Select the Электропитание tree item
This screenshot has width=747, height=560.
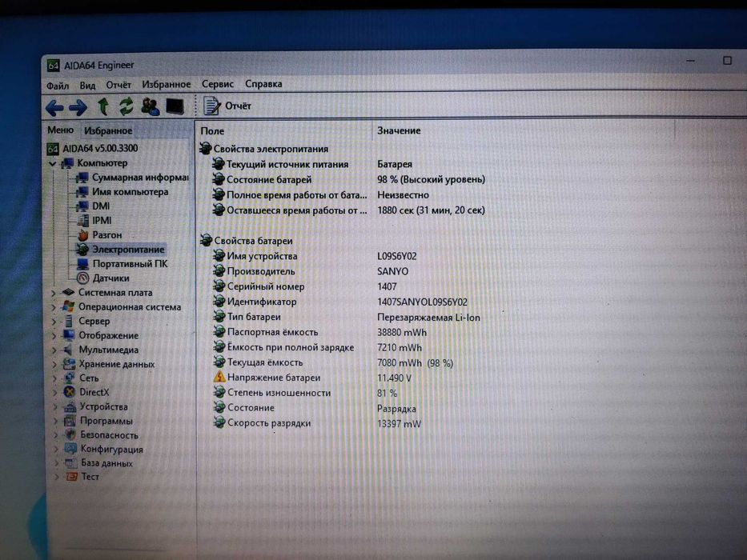click(121, 249)
